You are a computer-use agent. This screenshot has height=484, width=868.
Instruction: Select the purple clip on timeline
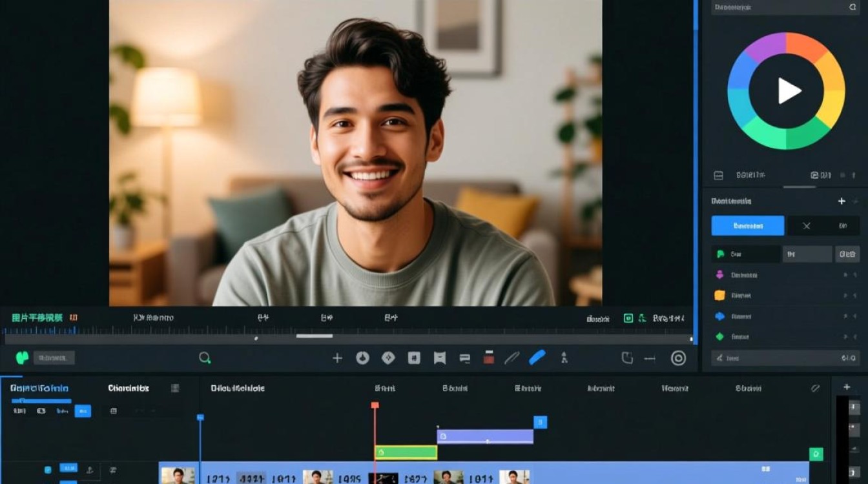(x=485, y=437)
